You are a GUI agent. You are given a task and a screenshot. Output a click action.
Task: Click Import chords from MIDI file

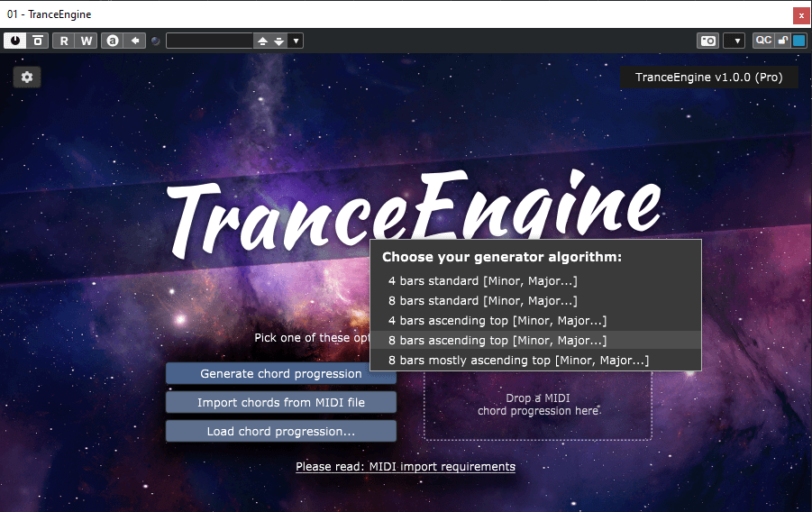pyautogui.click(x=281, y=402)
